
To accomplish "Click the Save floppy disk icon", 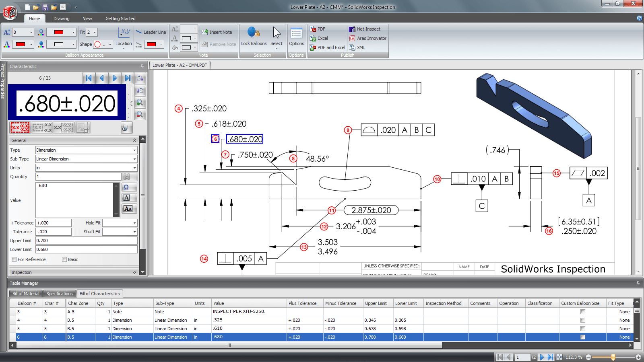I will [45, 7].
